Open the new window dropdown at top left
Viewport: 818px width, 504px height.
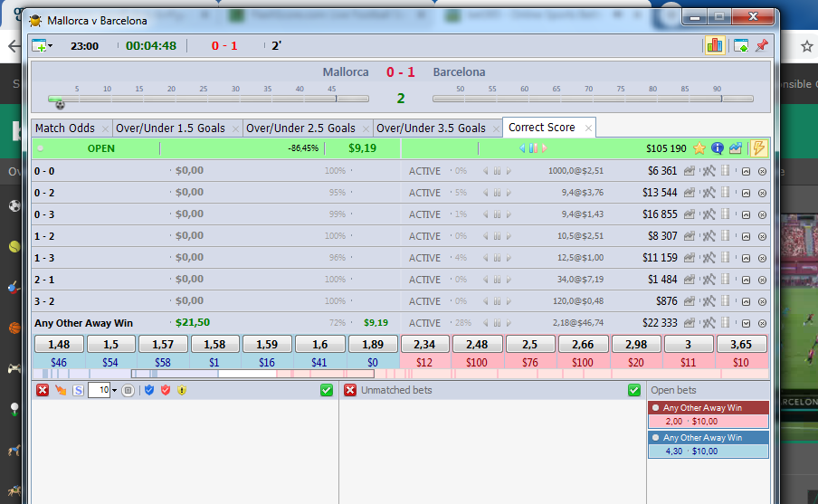[42, 45]
